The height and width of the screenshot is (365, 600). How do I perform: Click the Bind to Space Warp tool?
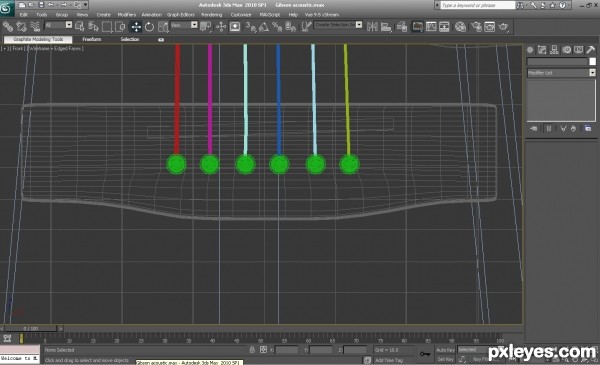35,27
